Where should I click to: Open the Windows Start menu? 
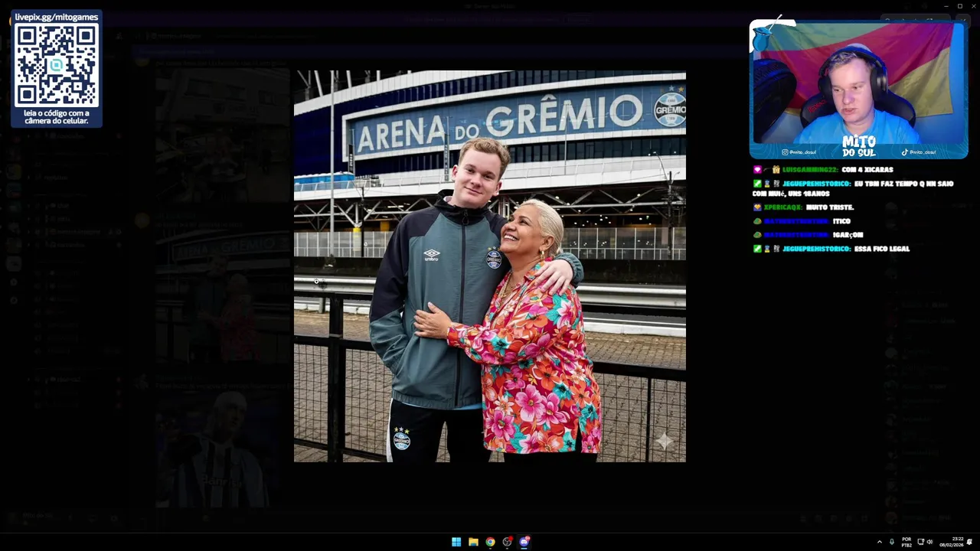456,542
